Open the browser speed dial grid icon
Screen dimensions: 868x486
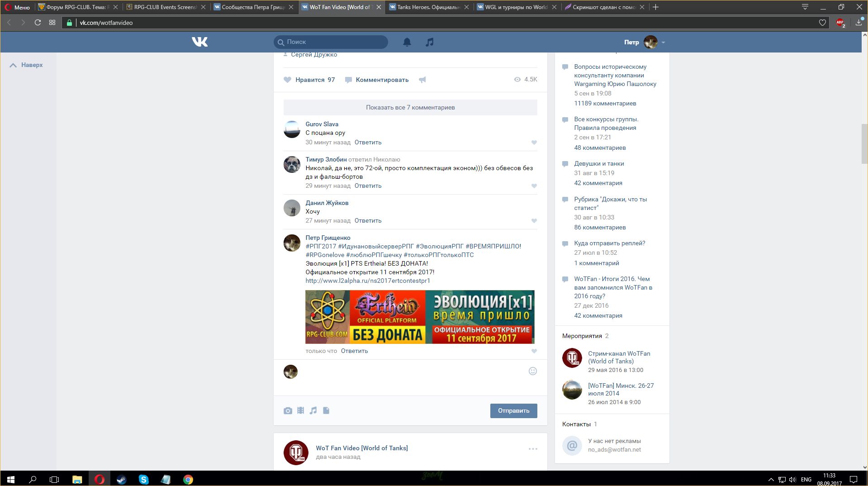(x=52, y=23)
